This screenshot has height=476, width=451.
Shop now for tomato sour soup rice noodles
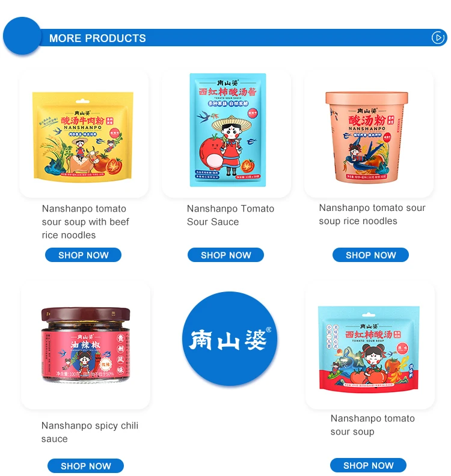click(x=370, y=255)
